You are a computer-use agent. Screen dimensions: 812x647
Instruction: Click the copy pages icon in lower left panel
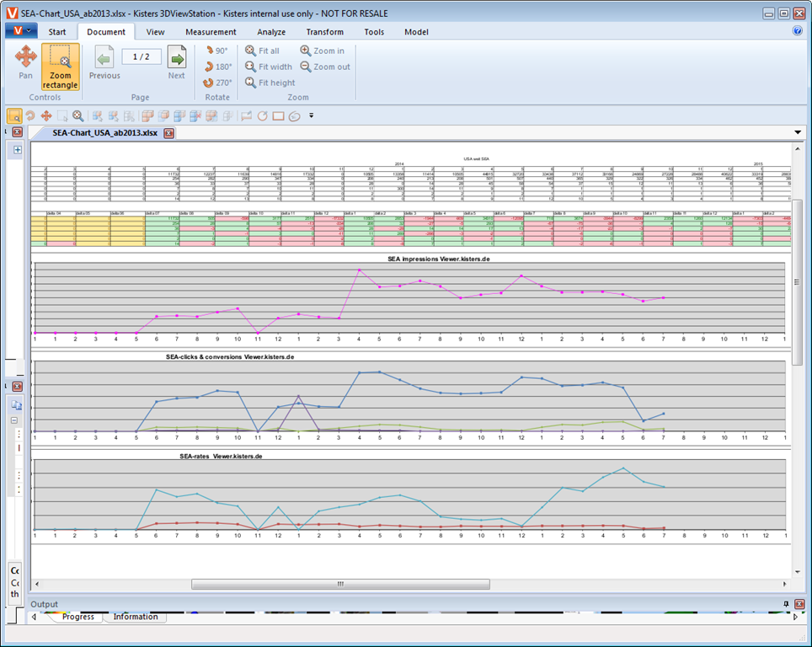point(17,405)
